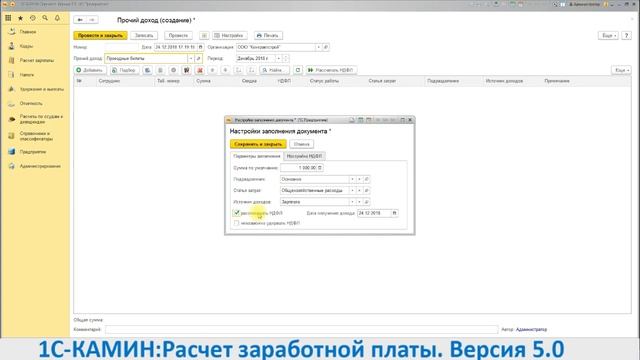Viewport: 640px width, 360px height.
Task: Refresh table list icon
Action: [298, 70]
